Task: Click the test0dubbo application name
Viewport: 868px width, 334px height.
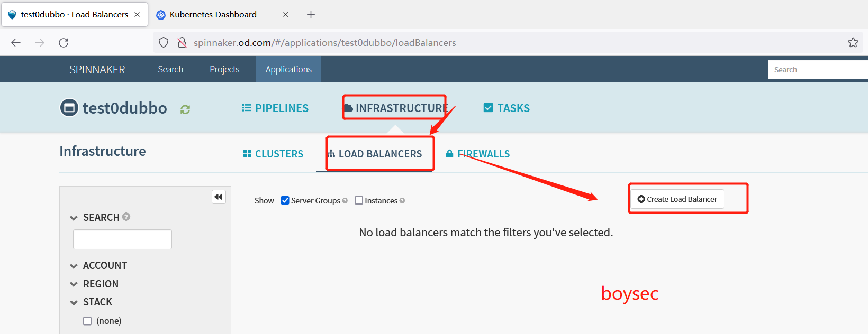Action: coord(125,108)
